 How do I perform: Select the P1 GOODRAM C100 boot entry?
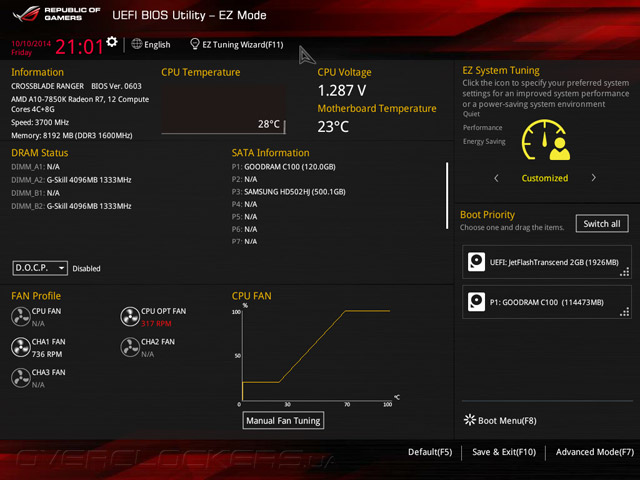tap(547, 302)
